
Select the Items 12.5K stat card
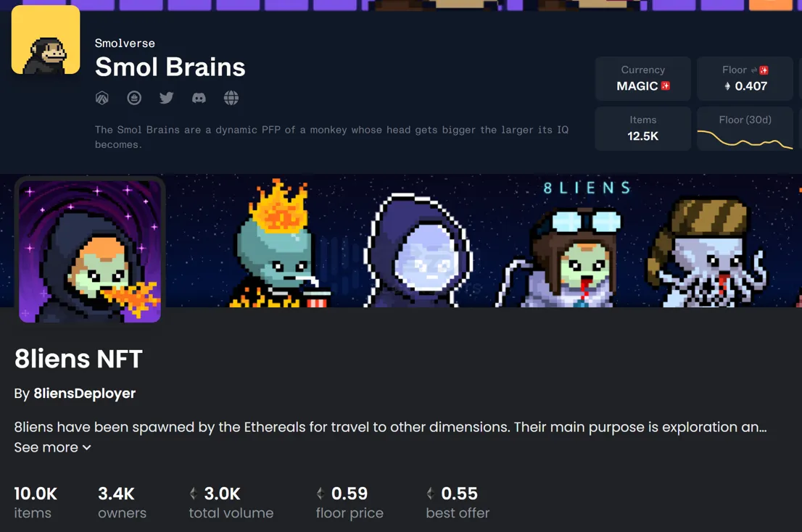643,129
